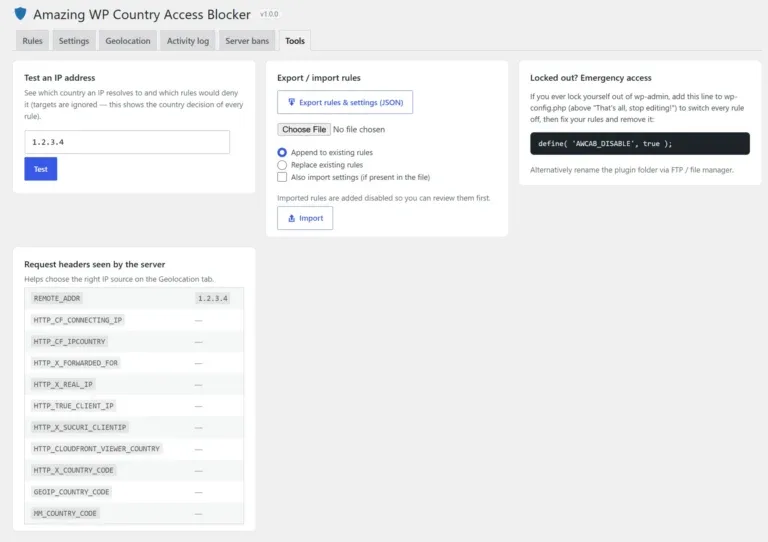Screen dimensions: 768x542
Task: Click the No file chosen text
Action: pyautogui.click(x=359, y=129)
